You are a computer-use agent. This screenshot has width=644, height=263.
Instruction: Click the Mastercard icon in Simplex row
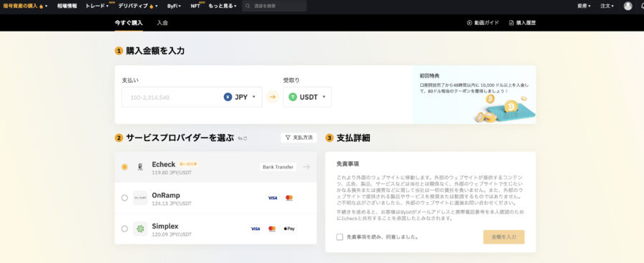(272, 229)
